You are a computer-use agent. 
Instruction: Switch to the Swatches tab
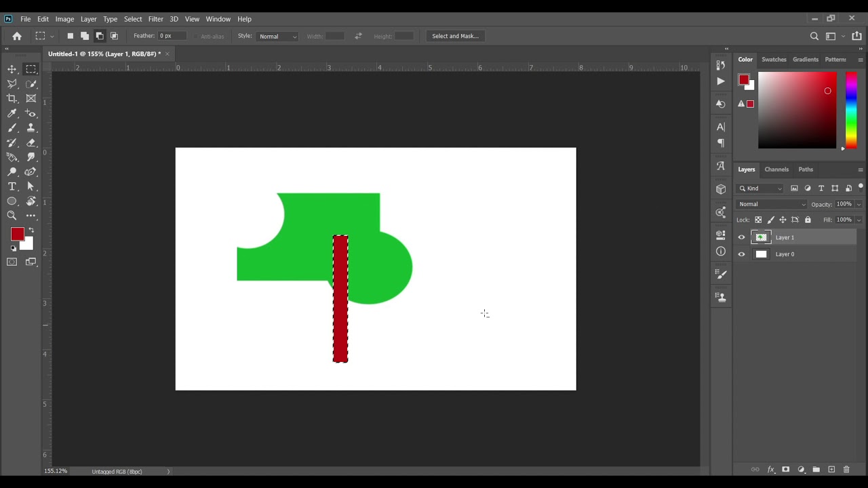click(774, 60)
